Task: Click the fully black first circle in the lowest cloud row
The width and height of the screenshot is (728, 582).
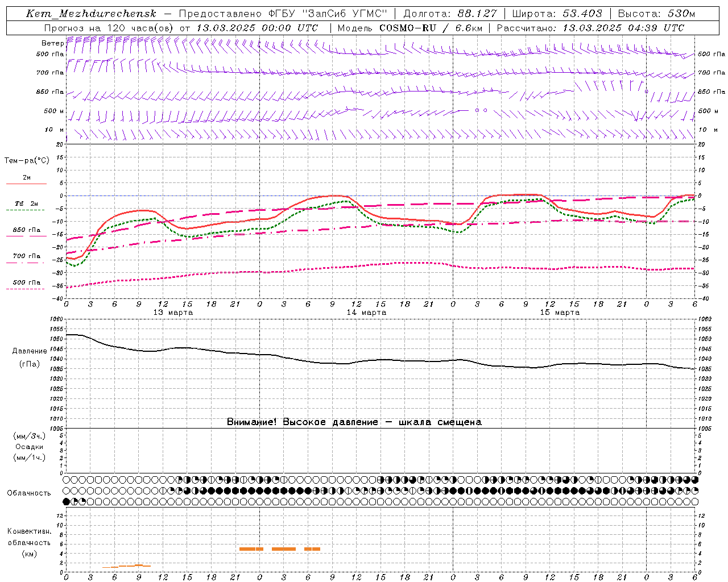Action: click(67, 501)
